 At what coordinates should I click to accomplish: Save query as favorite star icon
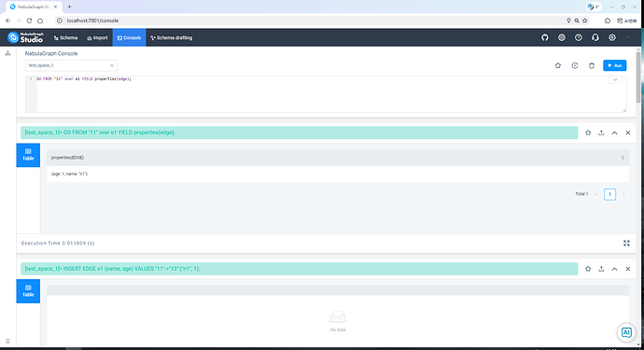click(558, 65)
